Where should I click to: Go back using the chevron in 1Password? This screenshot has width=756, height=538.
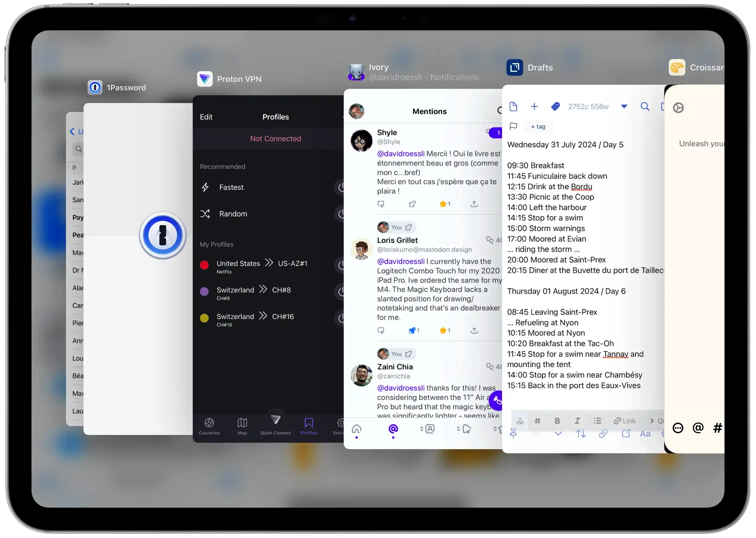tap(72, 132)
